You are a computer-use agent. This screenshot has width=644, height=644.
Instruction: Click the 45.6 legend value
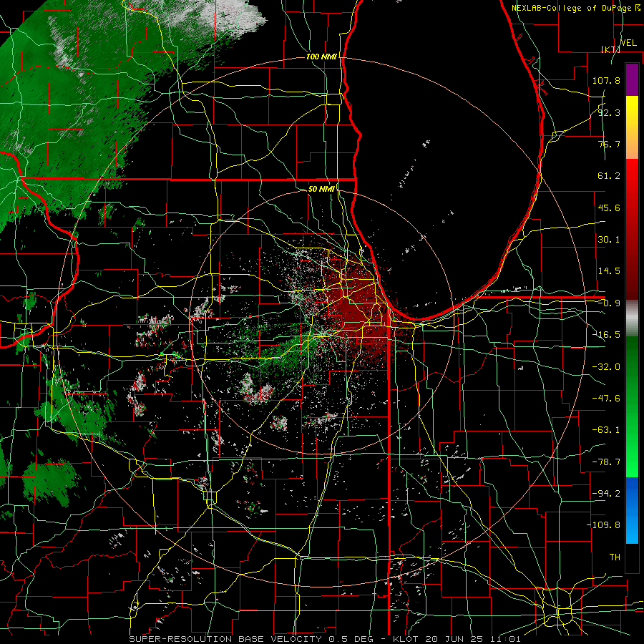pos(609,208)
